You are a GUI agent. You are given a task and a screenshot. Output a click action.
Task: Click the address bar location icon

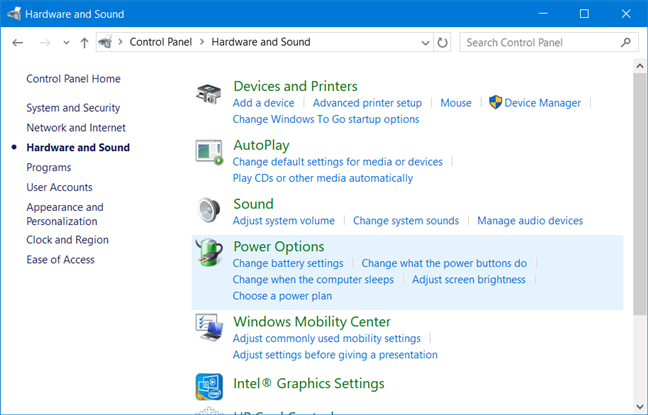(105, 42)
